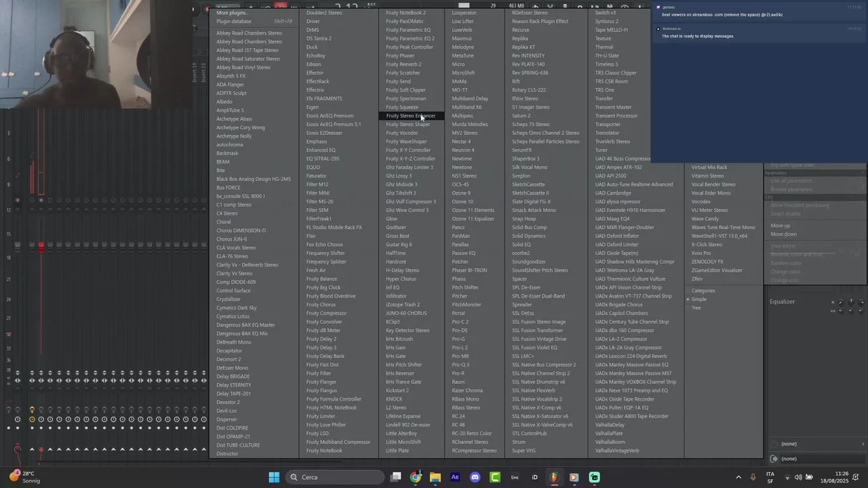
Task: Pick the Maximus plugin
Action: (462, 39)
